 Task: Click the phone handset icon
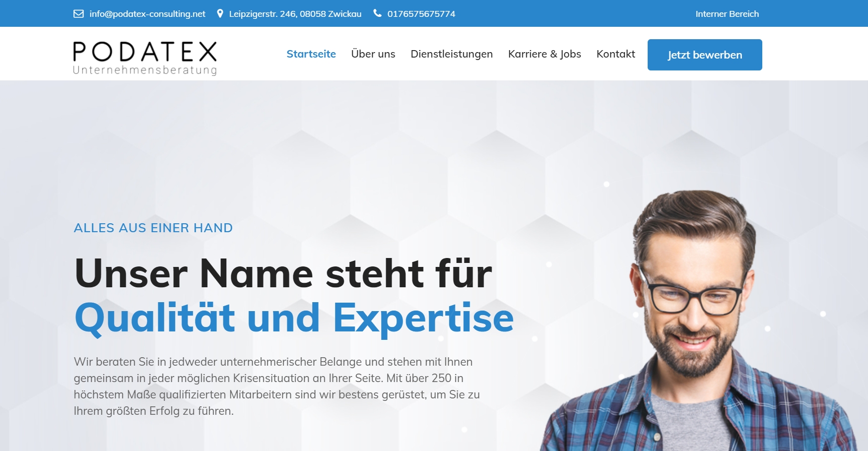click(378, 13)
